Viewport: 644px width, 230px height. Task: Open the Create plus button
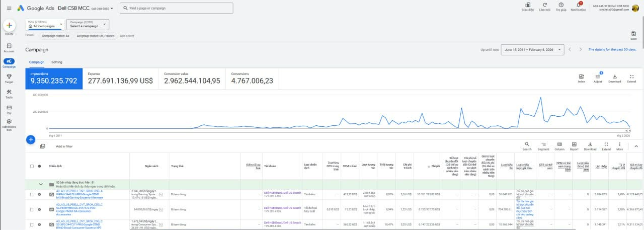(x=9, y=26)
